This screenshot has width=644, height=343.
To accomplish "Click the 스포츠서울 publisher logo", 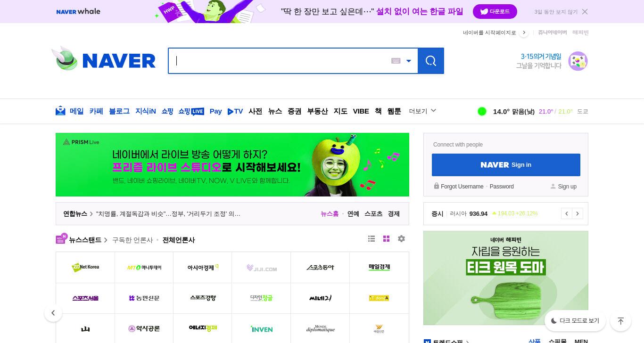I will 85,298.
